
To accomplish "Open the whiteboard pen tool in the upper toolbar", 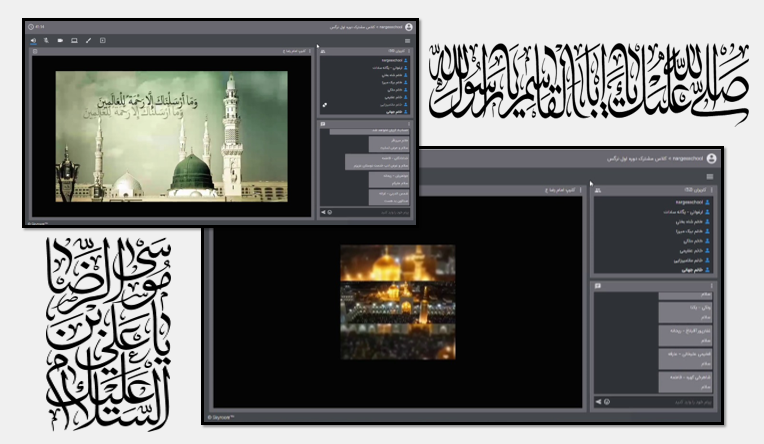I will [x=89, y=40].
